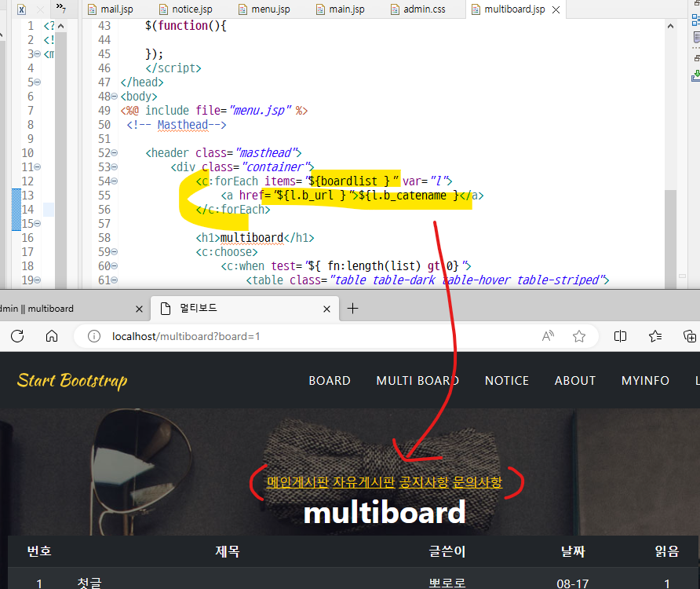Click the green download arrow sidebar icon

pyautogui.click(x=695, y=75)
